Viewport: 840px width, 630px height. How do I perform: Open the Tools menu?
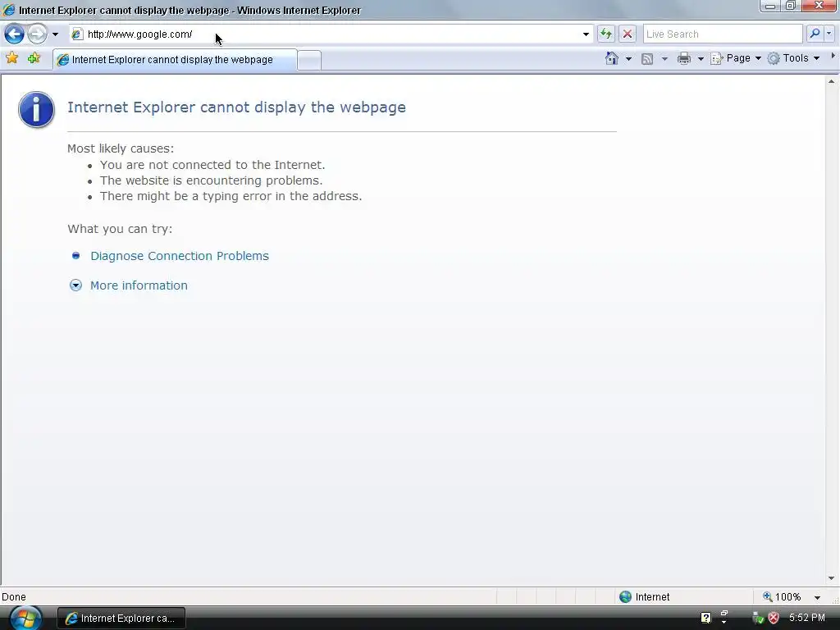(793, 58)
